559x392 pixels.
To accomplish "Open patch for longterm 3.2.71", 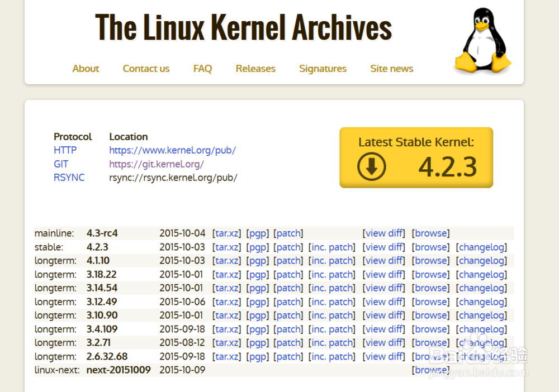I will coord(288,343).
